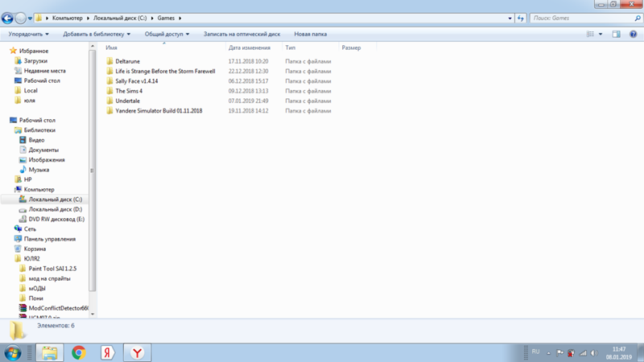Screen dimensions: 644x362
Task: Open Google Chrome from taskbar
Action: [x=78, y=352]
